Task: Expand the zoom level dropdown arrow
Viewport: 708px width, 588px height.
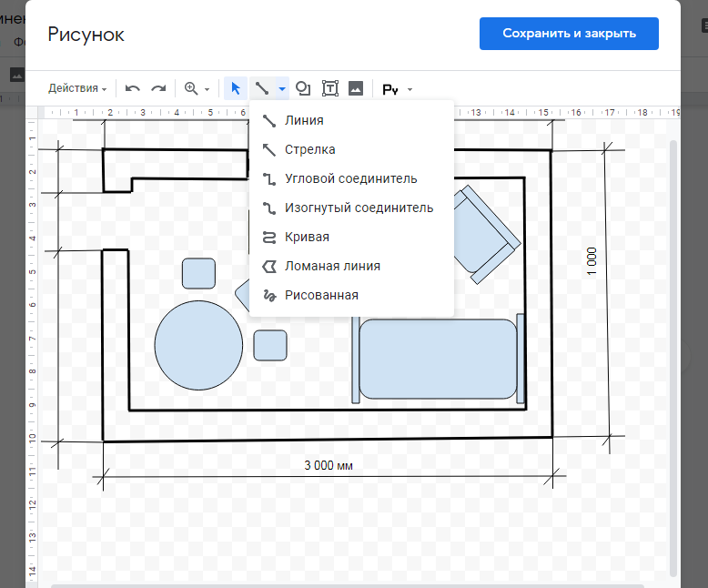Action: point(207,89)
